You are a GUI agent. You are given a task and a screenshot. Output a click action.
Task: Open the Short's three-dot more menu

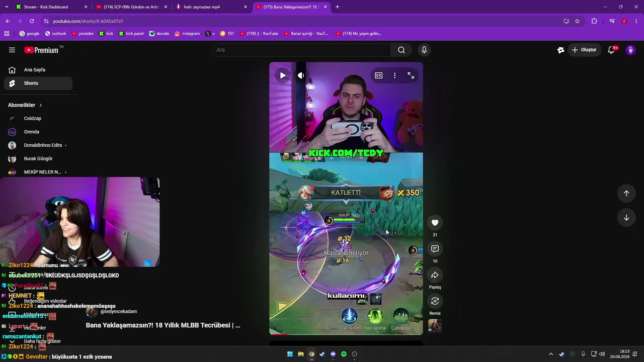tap(395, 75)
